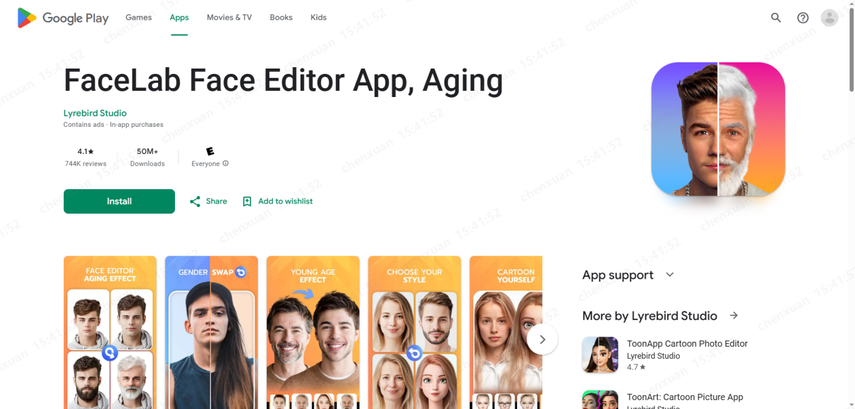Click the FaceLab Face Editor App title
Viewport: 855px width, 409px height.
click(283, 80)
